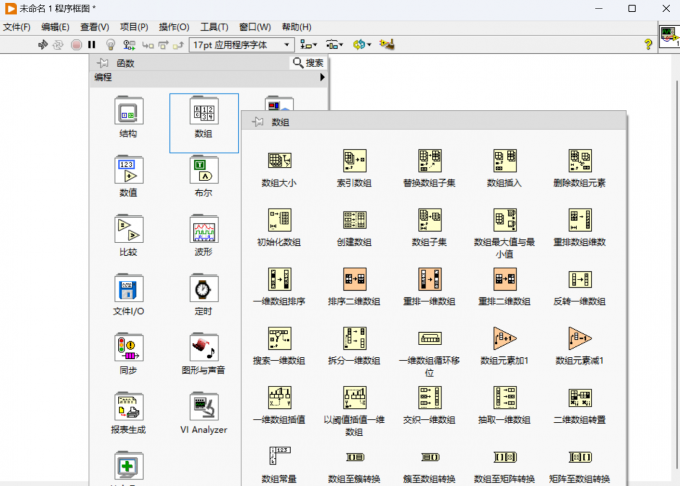Pick the 搜索一维数组 function
Viewport: 680px width, 486px height.
(x=279, y=338)
